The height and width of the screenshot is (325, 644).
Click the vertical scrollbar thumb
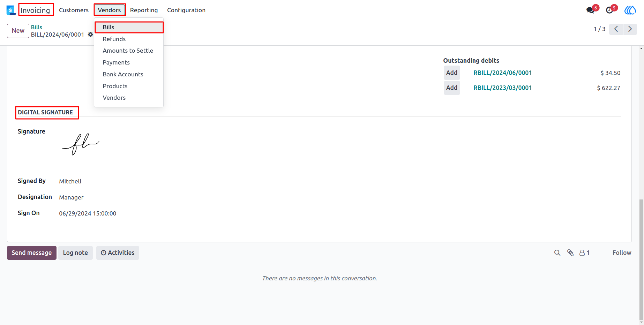tap(641, 259)
